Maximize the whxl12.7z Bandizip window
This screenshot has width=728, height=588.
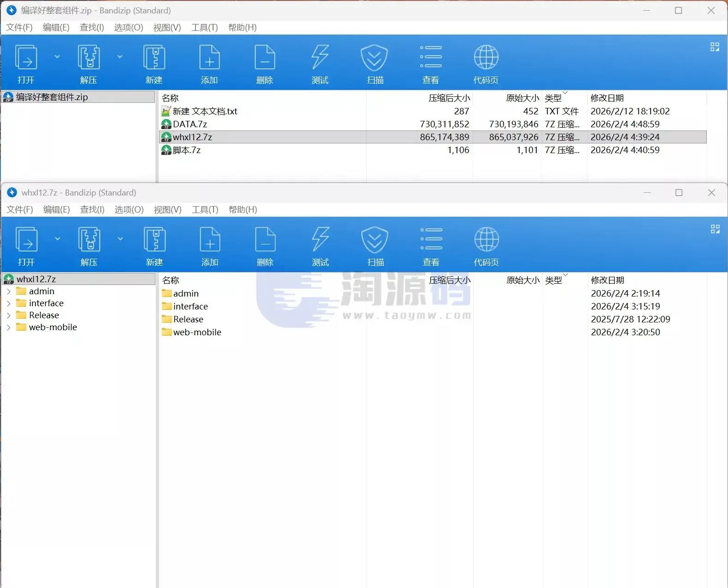click(x=679, y=192)
